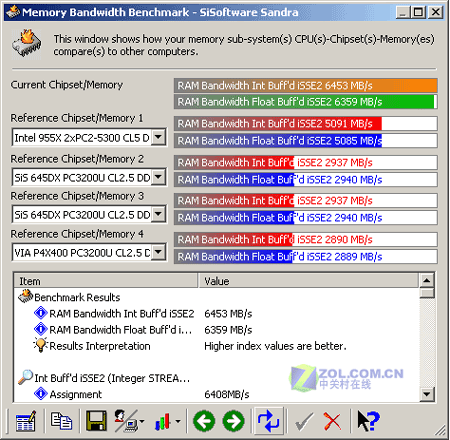The image size is (450, 440).
Task: Expand Reference Chipset/Memory 1 Intel 955X dropdown
Action: pyautogui.click(x=159, y=137)
